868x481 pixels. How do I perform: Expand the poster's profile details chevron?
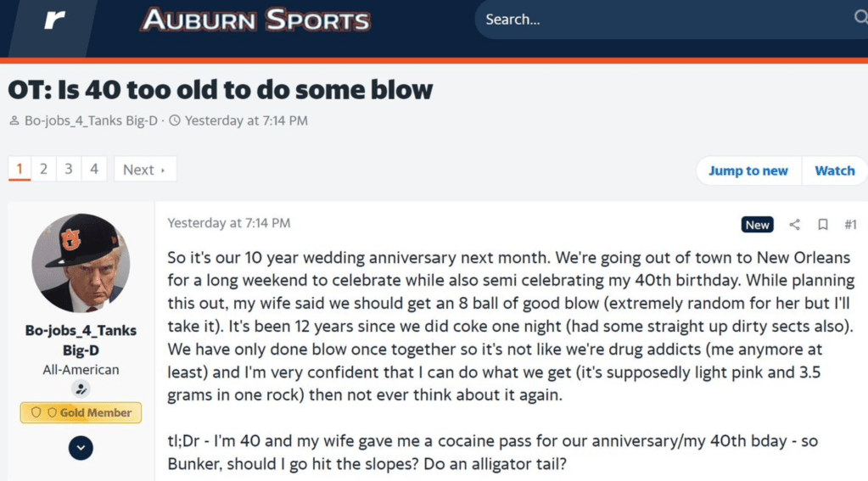click(81, 448)
